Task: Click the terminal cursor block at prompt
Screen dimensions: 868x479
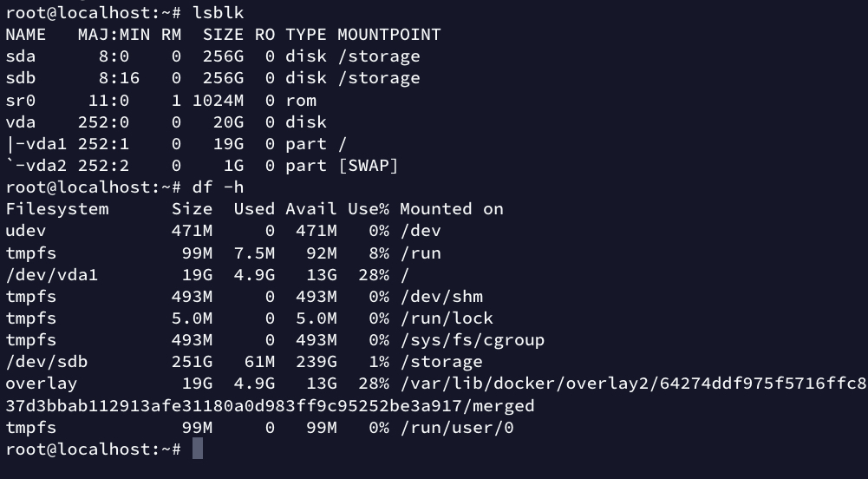Action: (x=198, y=449)
